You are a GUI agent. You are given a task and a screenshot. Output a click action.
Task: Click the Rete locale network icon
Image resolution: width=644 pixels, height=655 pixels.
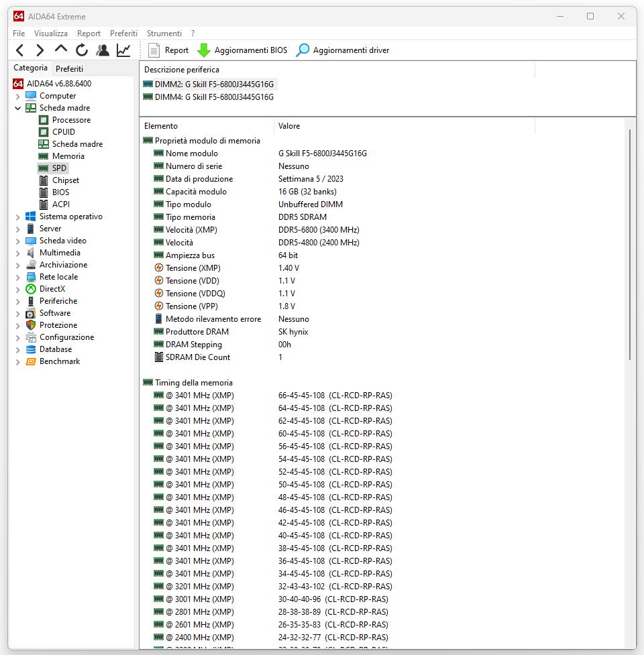30,277
